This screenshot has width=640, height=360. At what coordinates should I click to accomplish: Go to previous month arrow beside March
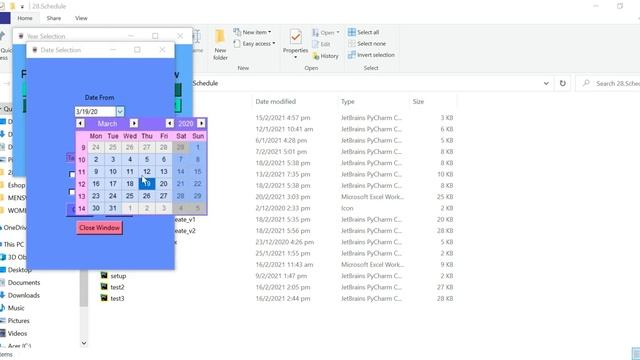pos(80,123)
